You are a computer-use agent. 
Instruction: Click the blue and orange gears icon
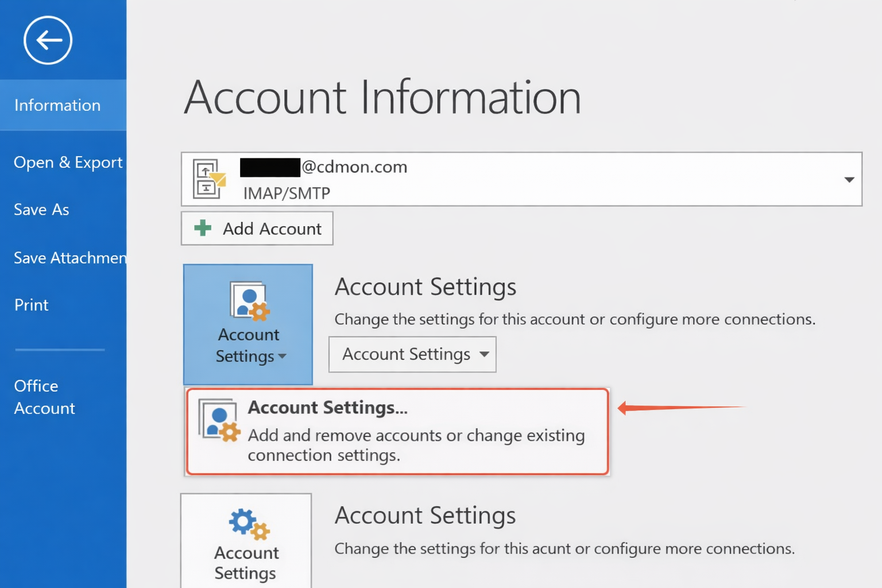click(249, 523)
